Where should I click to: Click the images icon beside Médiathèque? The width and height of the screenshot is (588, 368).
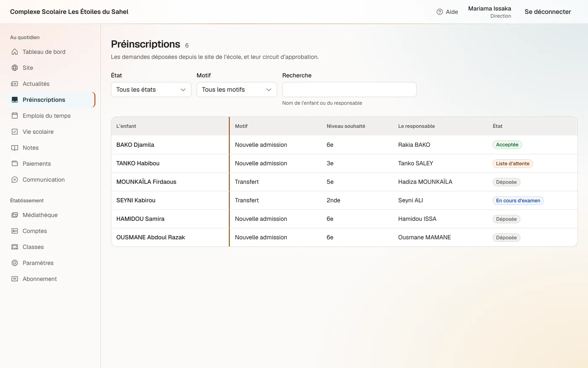click(15, 215)
